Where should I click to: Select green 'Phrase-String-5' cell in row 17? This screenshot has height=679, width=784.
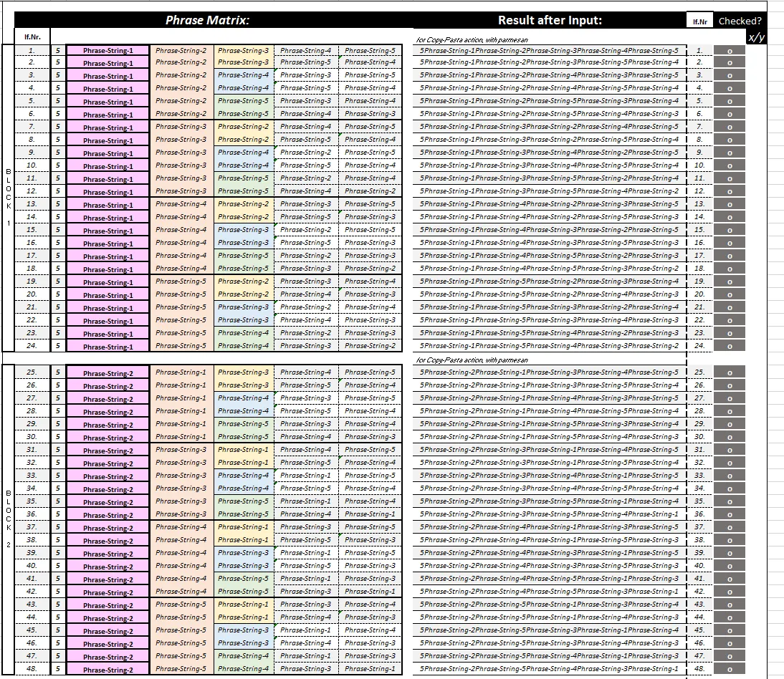pos(244,256)
